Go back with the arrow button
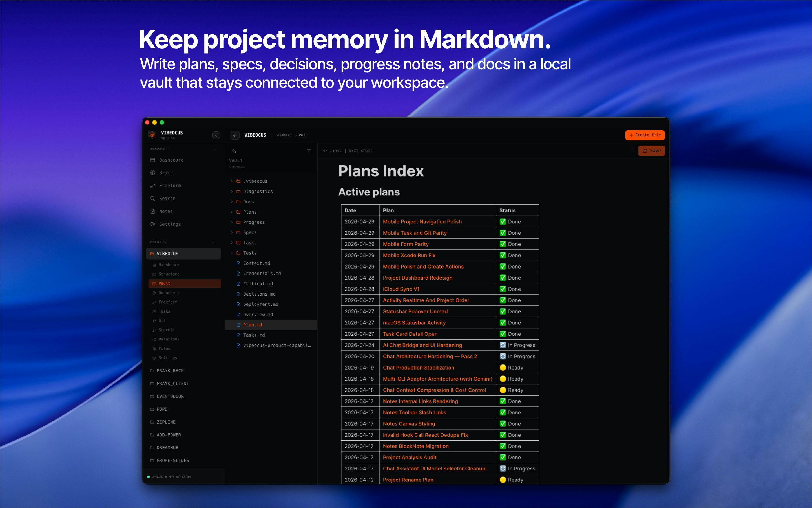Viewport: 812px width, 508px height. [235, 135]
